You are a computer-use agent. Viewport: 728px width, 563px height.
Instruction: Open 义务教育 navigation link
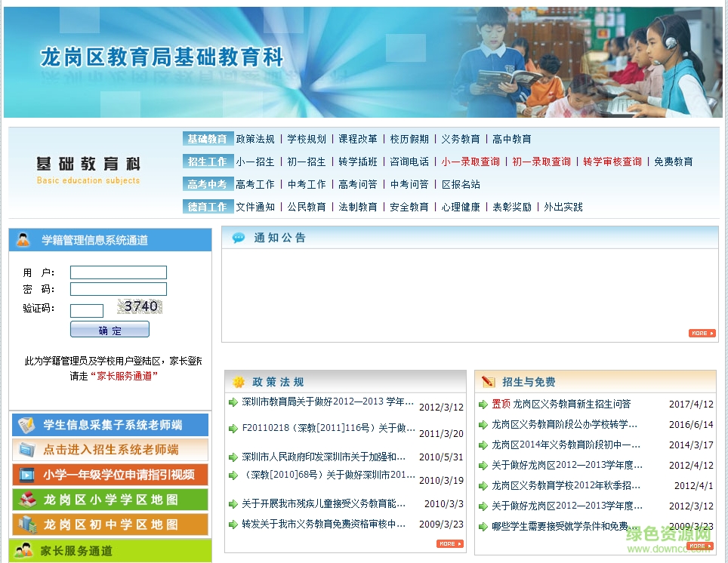pos(461,139)
